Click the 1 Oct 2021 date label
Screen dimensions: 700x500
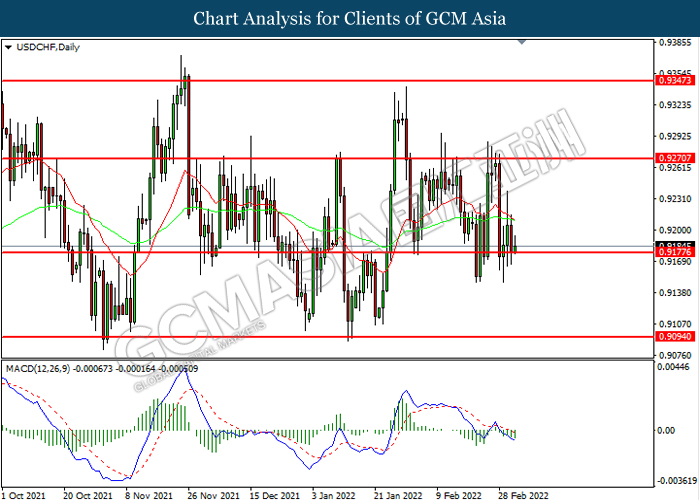23,495
